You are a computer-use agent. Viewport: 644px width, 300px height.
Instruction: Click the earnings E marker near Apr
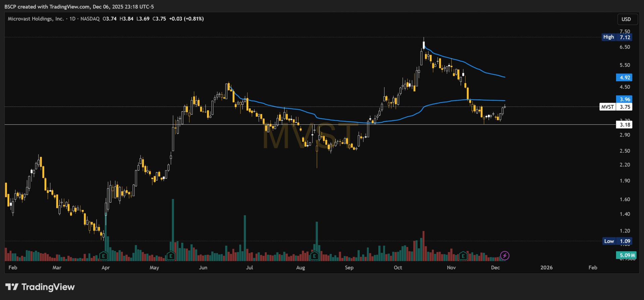103,256
